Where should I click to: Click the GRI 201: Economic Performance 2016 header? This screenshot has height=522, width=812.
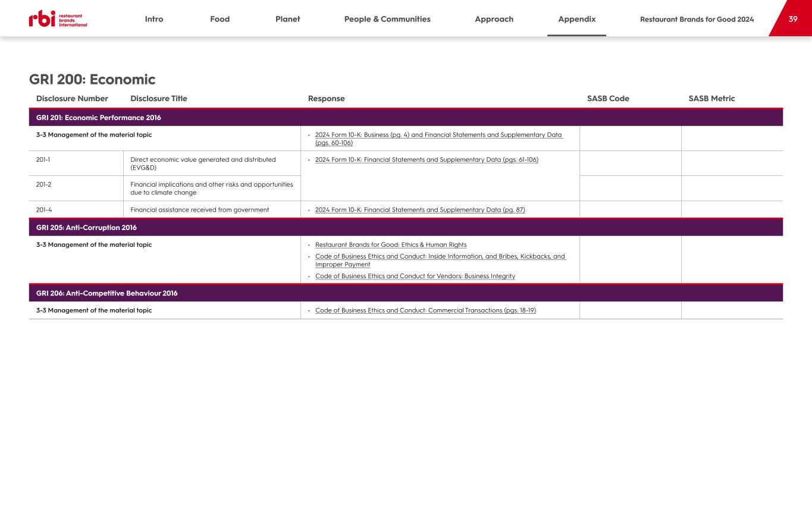tap(99, 118)
